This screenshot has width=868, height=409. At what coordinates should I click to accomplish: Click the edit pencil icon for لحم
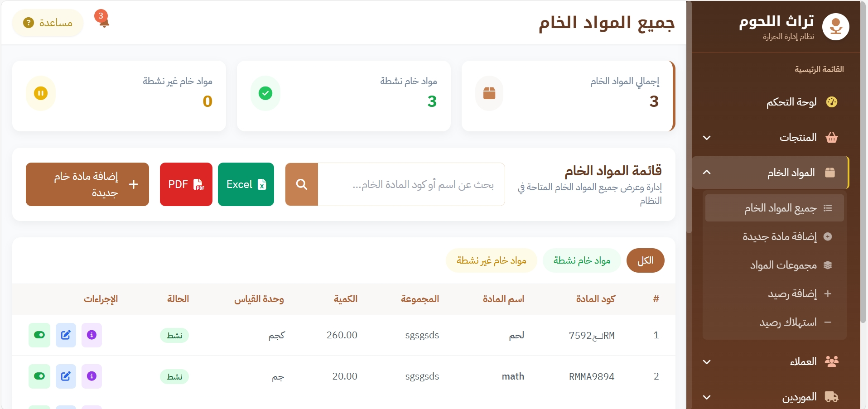click(x=66, y=335)
